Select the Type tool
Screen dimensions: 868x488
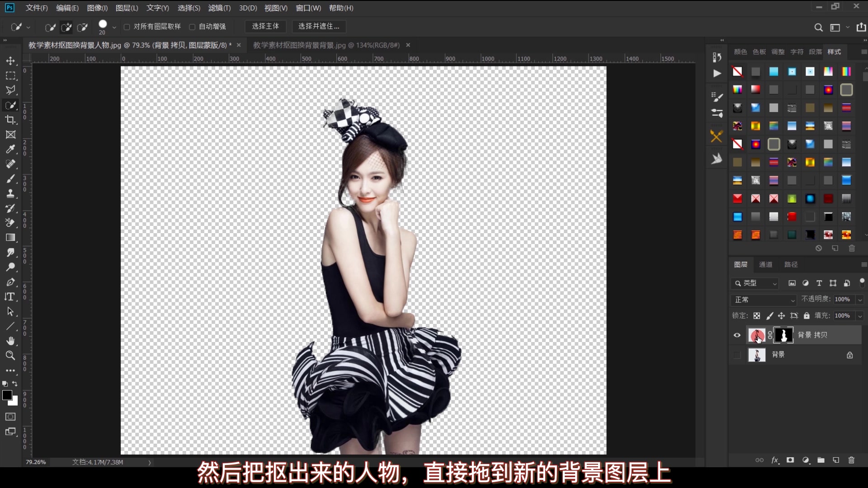point(10,297)
